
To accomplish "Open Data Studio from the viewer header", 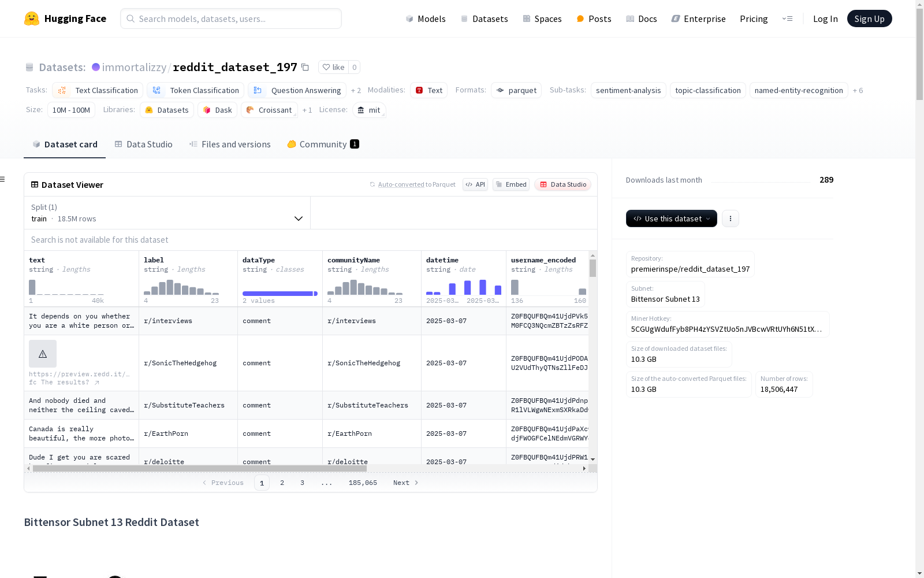I will [x=562, y=184].
